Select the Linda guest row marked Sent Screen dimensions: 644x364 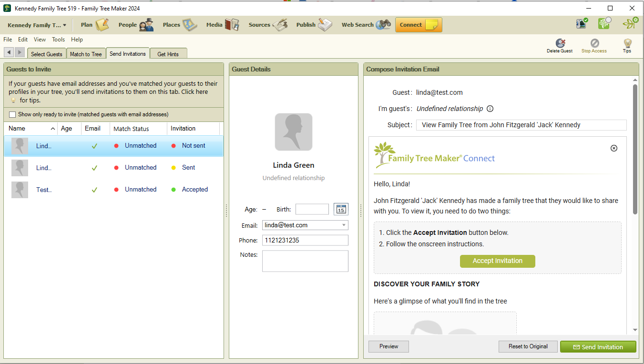(x=113, y=168)
